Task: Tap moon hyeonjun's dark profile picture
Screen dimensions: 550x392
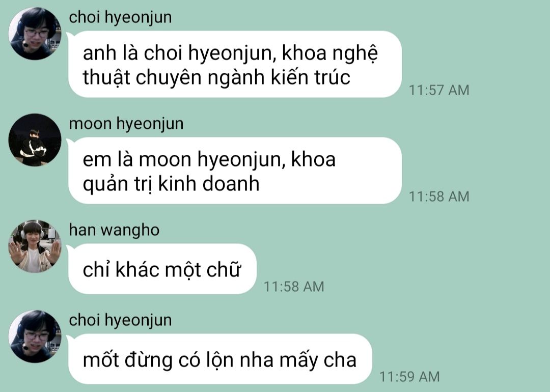Action: point(35,140)
